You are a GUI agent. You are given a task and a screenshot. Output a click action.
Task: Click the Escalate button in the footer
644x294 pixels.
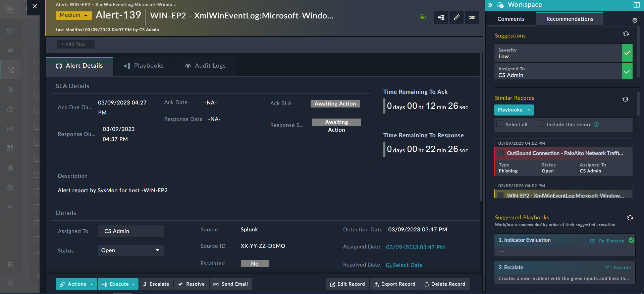tap(156, 284)
